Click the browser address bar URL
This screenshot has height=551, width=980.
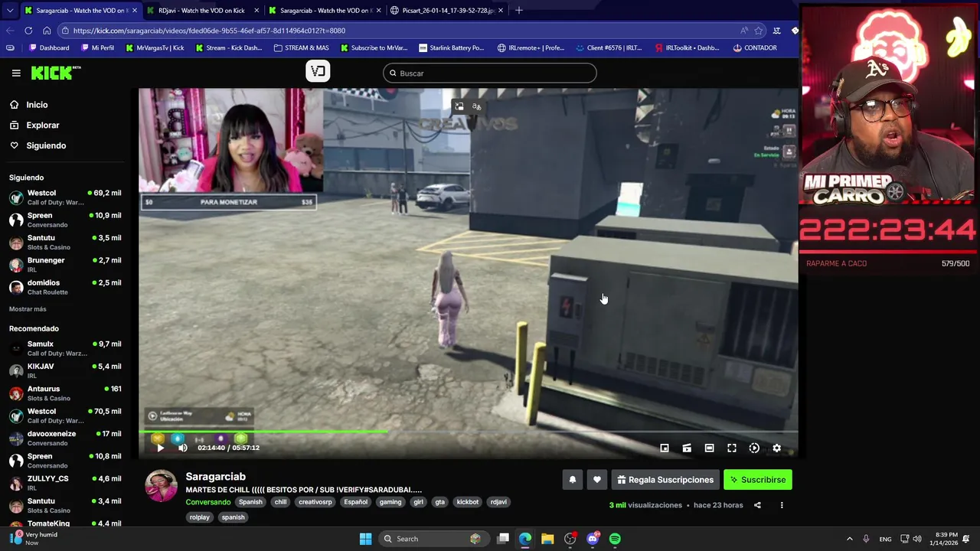click(209, 31)
